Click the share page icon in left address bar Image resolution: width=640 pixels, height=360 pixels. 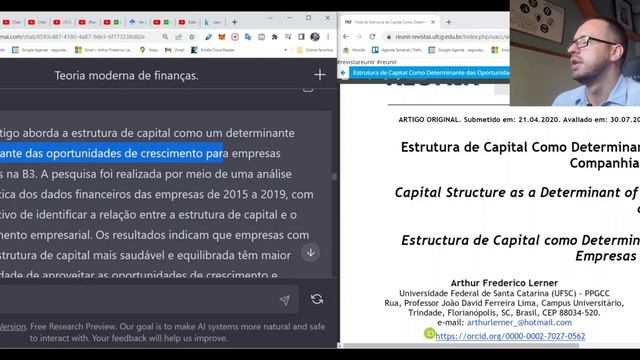click(178, 37)
